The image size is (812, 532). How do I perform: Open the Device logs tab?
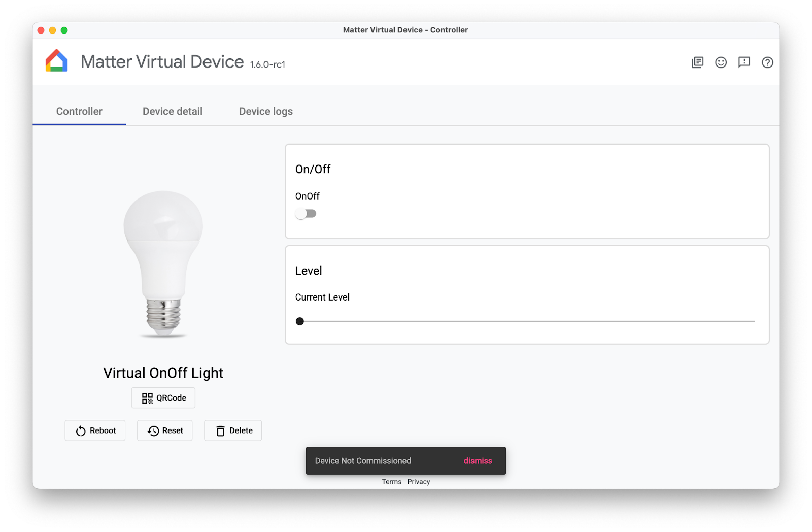265,111
